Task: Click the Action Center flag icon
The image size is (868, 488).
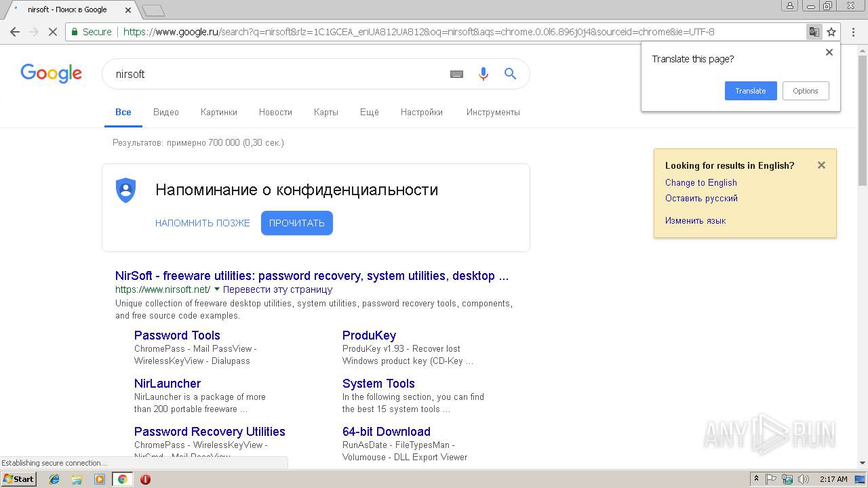Action: coord(771,479)
